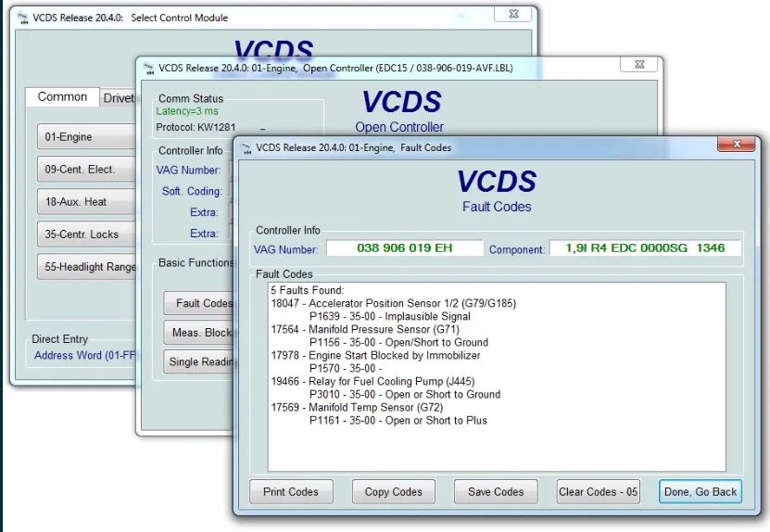Select fault line 17564 Manifold Pressure Sensor
The image size is (770, 532).
tap(365, 329)
